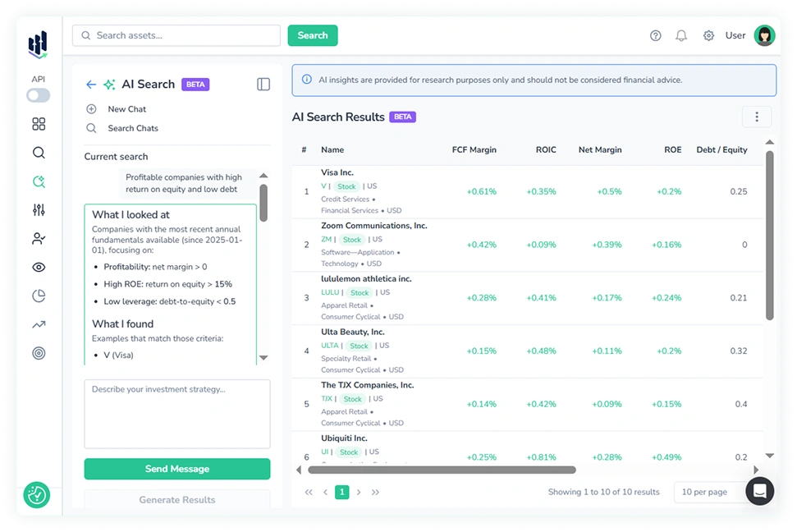Sort by Name column header
797x532 pixels.
[x=332, y=149]
